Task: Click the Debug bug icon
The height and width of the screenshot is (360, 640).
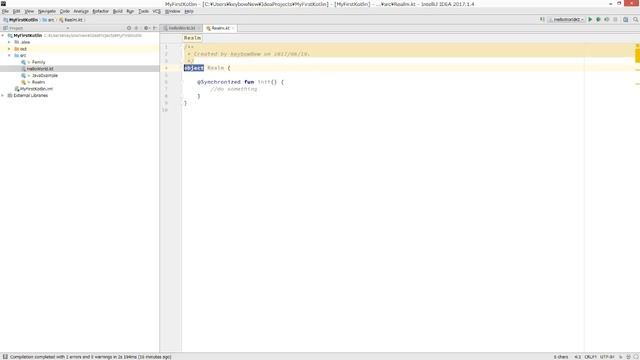Action: click(598, 20)
